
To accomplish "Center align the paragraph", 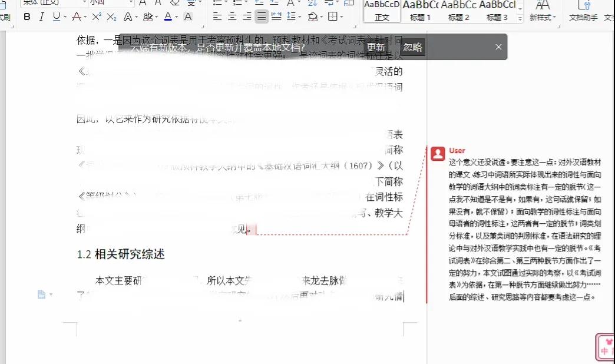I will [232, 16].
